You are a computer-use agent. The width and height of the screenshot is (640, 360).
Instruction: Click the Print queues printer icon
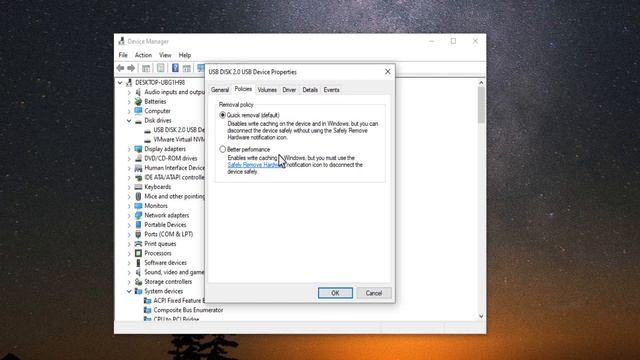pyautogui.click(x=138, y=244)
